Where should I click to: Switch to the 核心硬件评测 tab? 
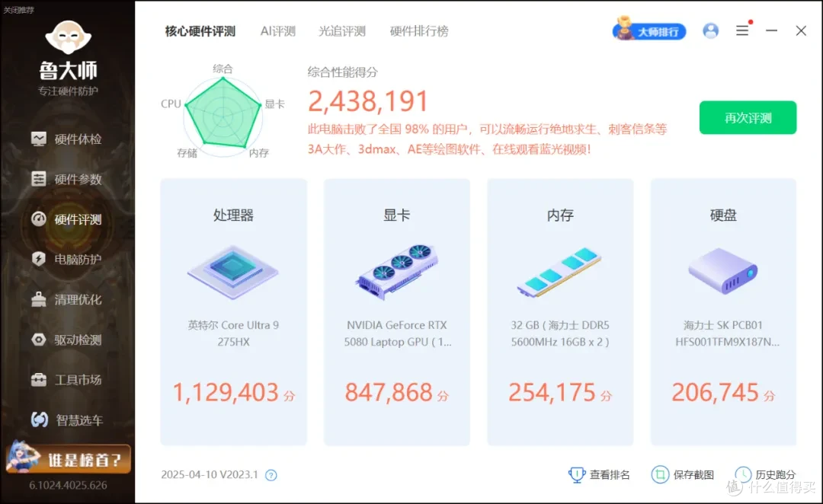[200, 31]
